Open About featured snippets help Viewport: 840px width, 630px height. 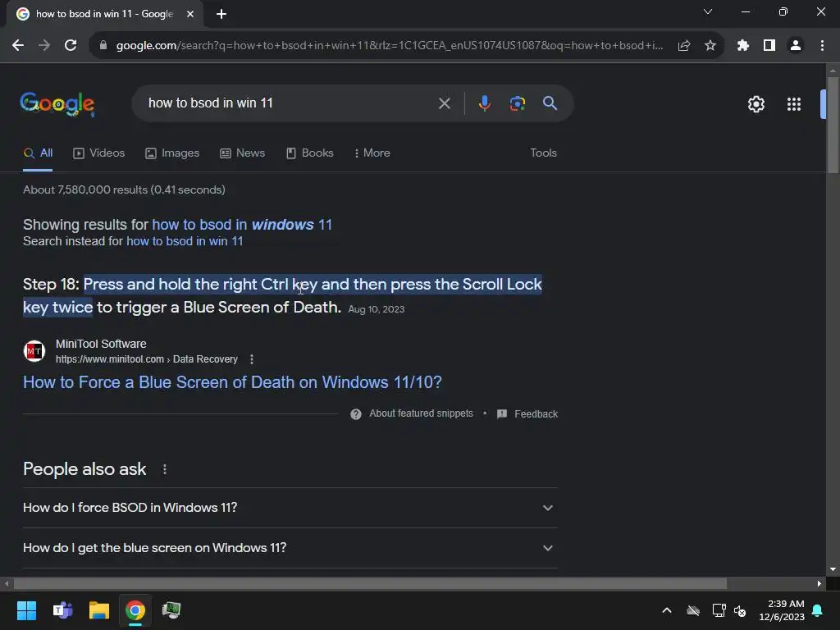412,413
